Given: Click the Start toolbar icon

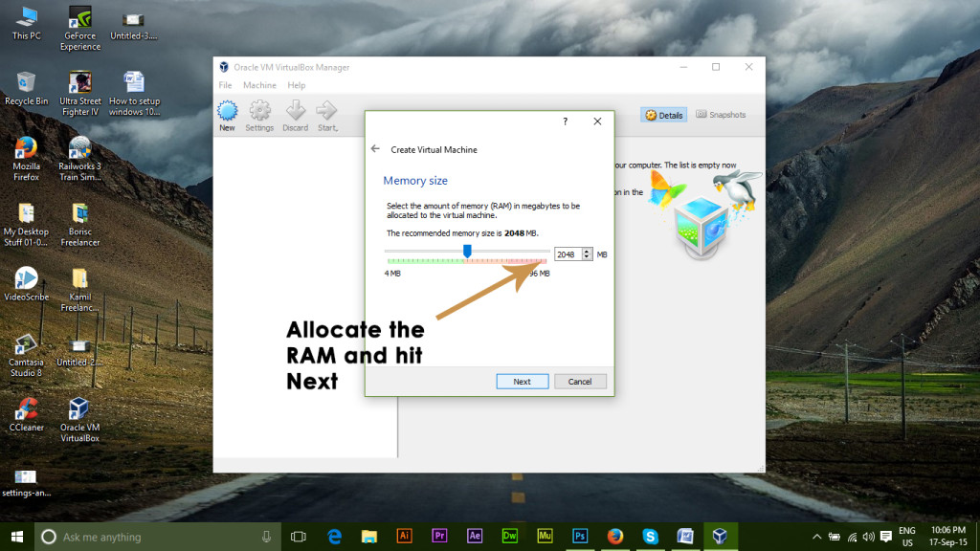Looking at the screenshot, I should coord(327,116).
